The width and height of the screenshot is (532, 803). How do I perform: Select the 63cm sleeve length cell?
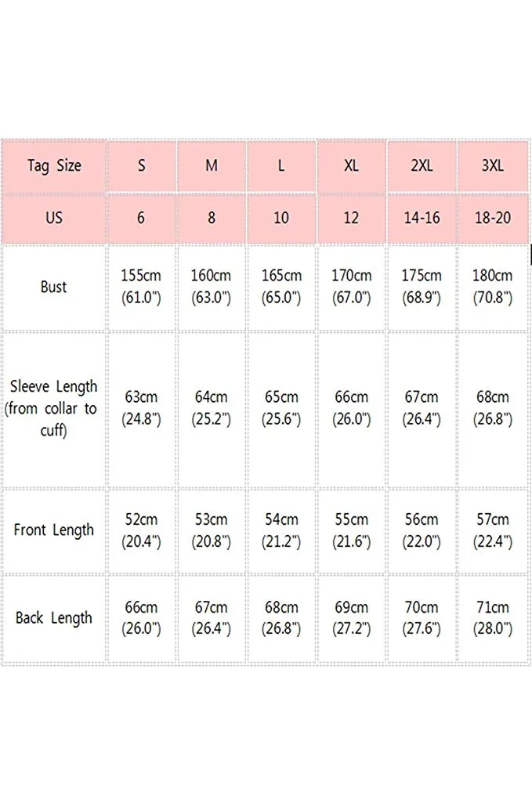(x=141, y=408)
